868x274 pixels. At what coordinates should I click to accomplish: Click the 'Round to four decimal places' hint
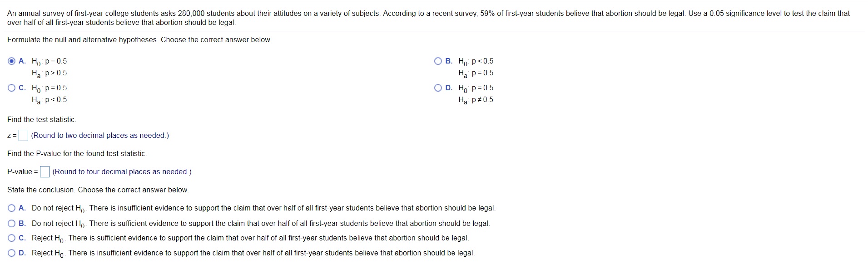(122, 172)
